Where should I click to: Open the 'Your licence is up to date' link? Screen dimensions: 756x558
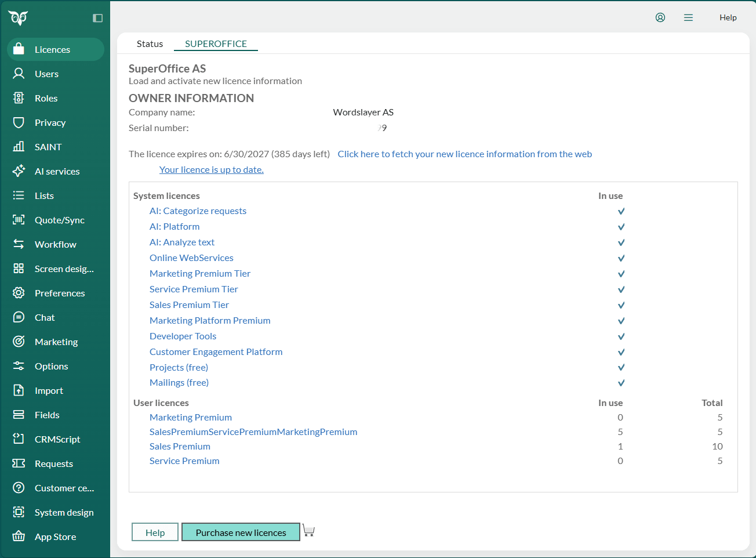point(211,169)
